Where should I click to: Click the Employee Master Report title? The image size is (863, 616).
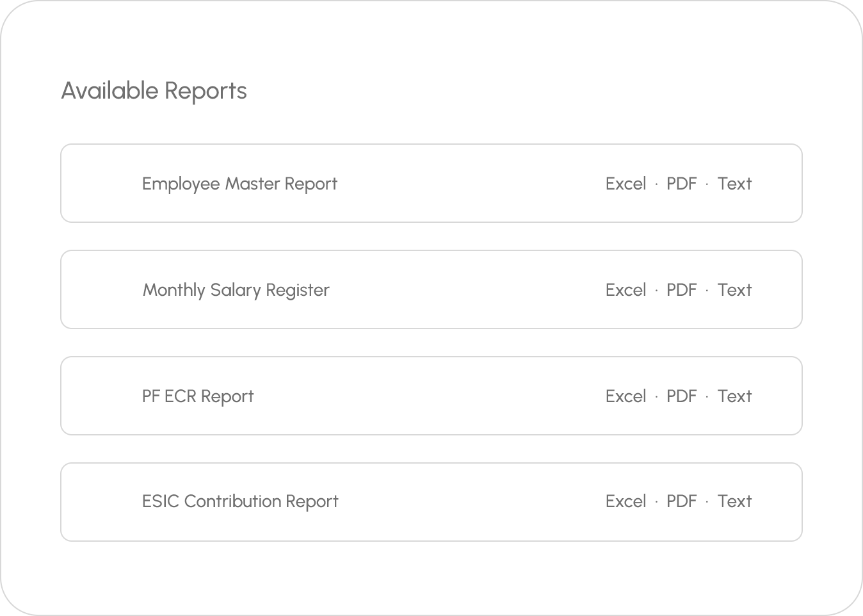239,184
